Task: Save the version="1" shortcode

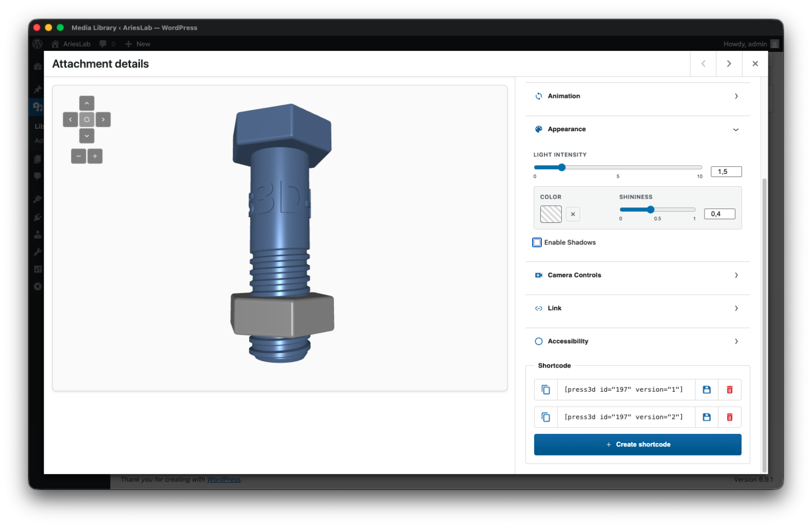Action: pyautogui.click(x=707, y=390)
